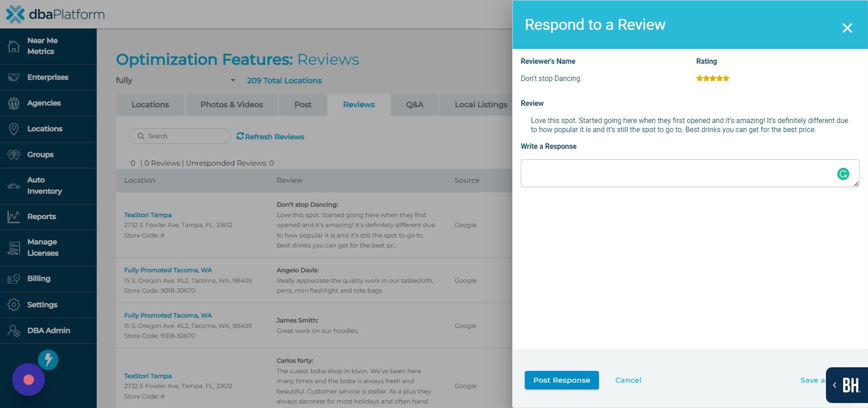Viewport: 868px width, 408px height.
Task: Click inside the review search field
Action: coord(179,136)
